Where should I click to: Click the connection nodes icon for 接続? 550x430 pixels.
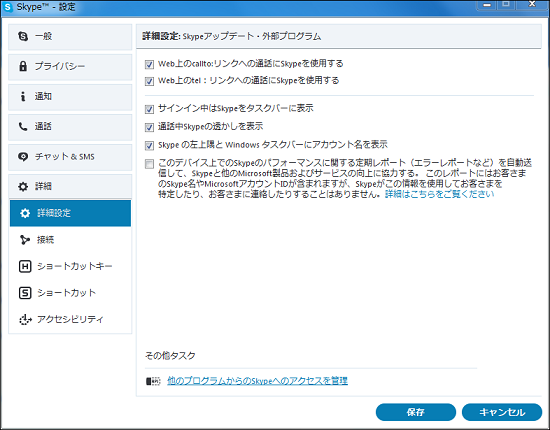click(x=25, y=240)
